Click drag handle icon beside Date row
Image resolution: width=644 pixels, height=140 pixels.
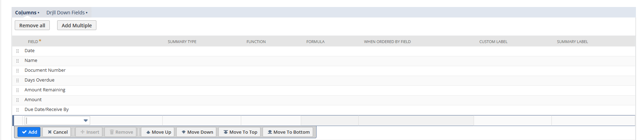18,51
